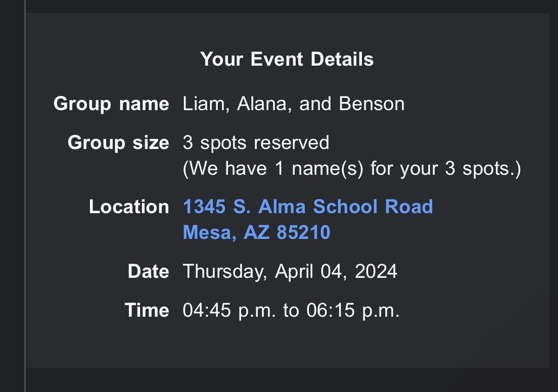The height and width of the screenshot is (392, 558).
Task: Click the word Thursday in the date
Action: [224, 271]
